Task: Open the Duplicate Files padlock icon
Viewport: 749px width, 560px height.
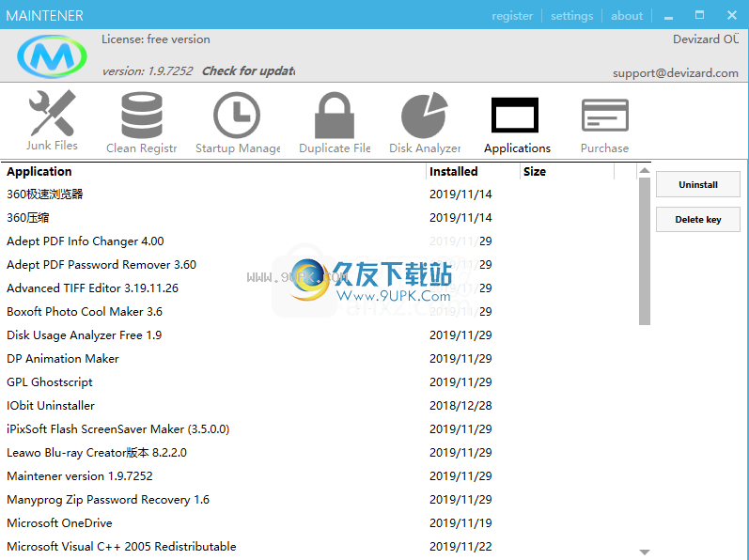Action: point(335,115)
